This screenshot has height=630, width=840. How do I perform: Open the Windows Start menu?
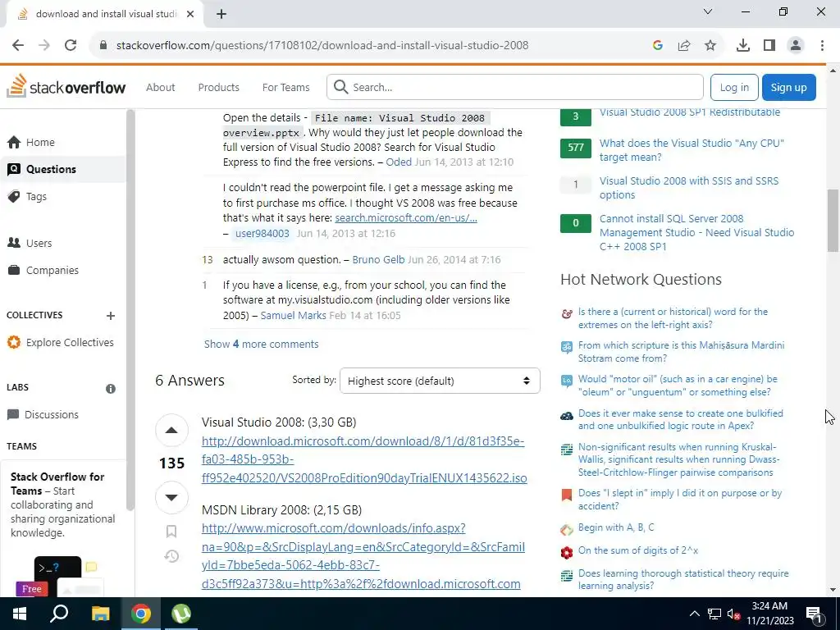(x=20, y=614)
